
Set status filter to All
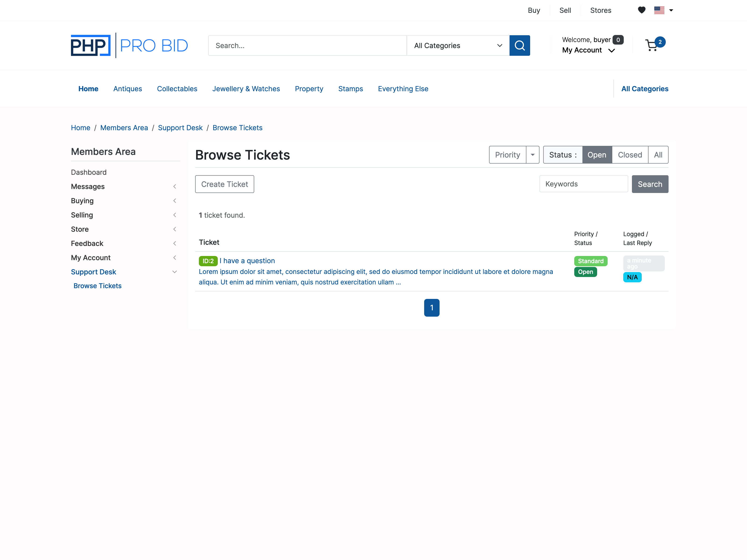(x=658, y=155)
